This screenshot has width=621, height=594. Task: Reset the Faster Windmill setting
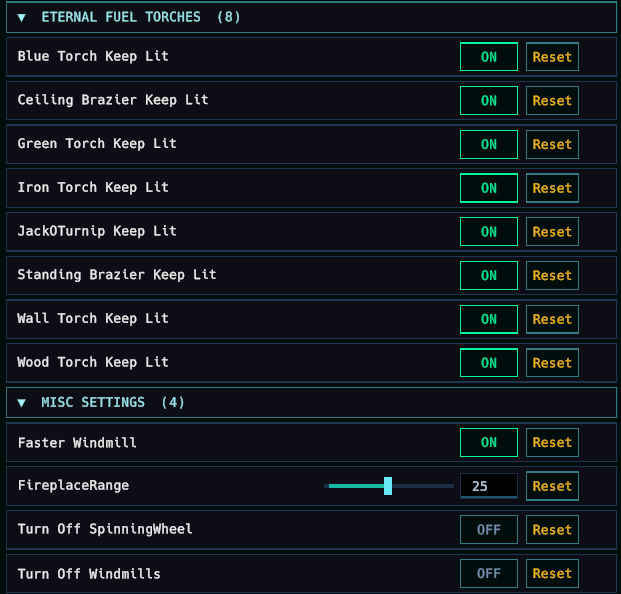pyautogui.click(x=552, y=442)
